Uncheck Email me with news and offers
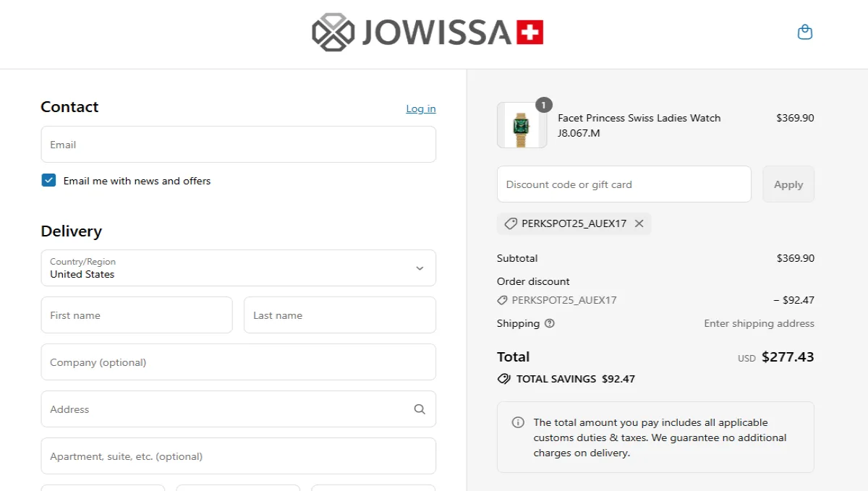This screenshot has width=868, height=491. [x=48, y=181]
